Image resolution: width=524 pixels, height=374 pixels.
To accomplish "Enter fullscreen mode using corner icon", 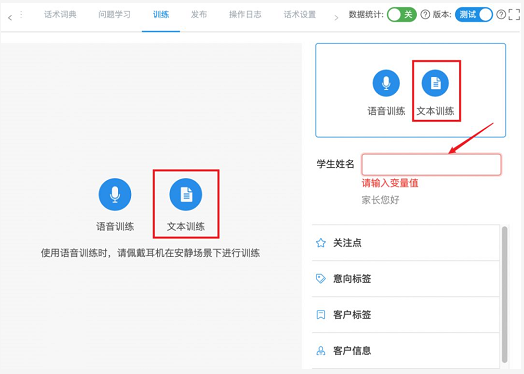I will tap(514, 14).
